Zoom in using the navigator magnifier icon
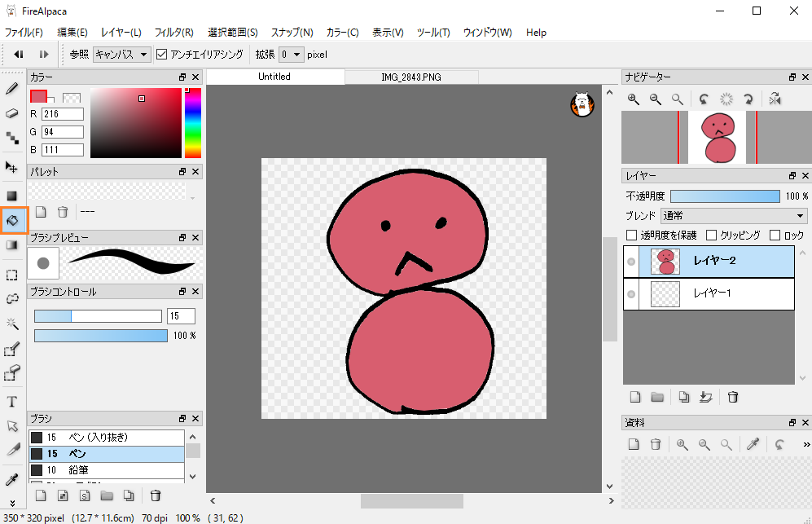This screenshot has width=812, height=524. [633, 99]
